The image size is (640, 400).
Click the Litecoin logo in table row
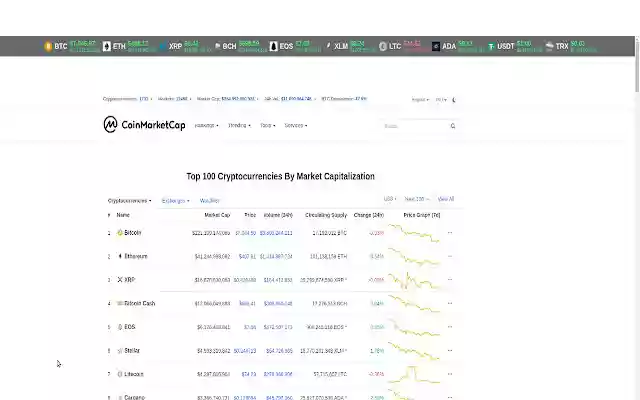(120, 374)
